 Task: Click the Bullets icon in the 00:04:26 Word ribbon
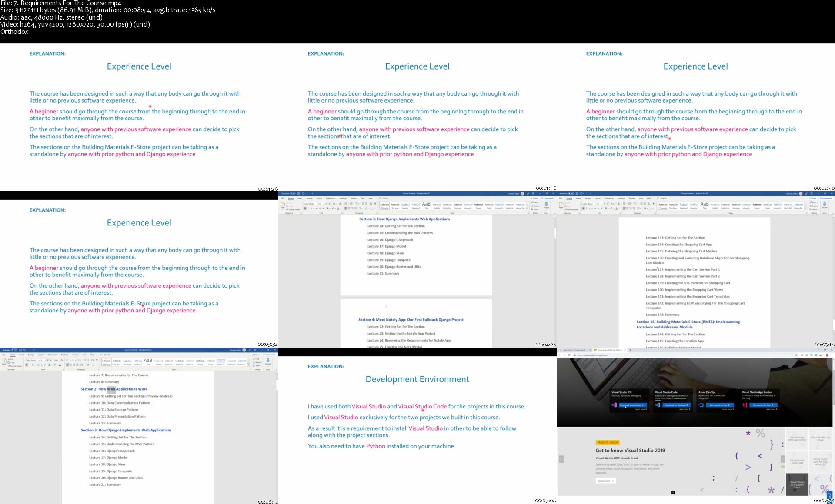tap(346, 204)
